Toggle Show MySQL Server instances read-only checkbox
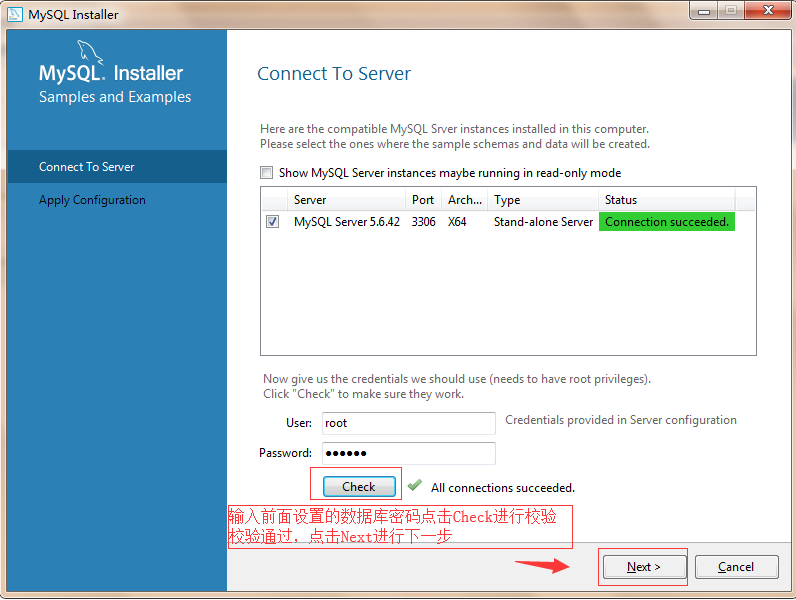This screenshot has width=796, height=600. tap(267, 173)
